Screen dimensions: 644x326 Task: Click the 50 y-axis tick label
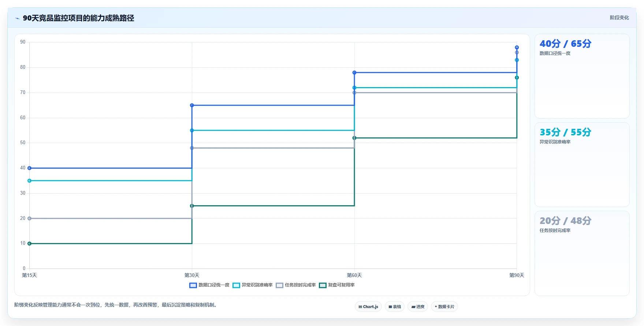pos(23,143)
